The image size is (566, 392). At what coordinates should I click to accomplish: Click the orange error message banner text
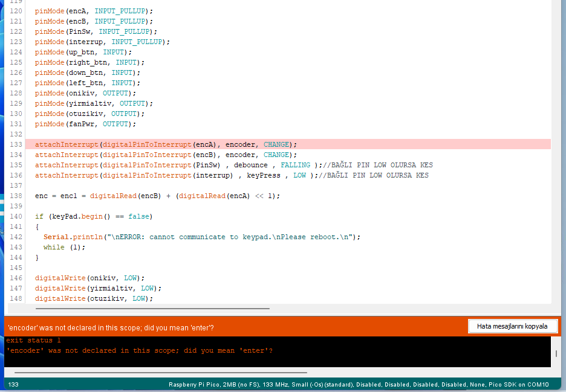(110, 328)
